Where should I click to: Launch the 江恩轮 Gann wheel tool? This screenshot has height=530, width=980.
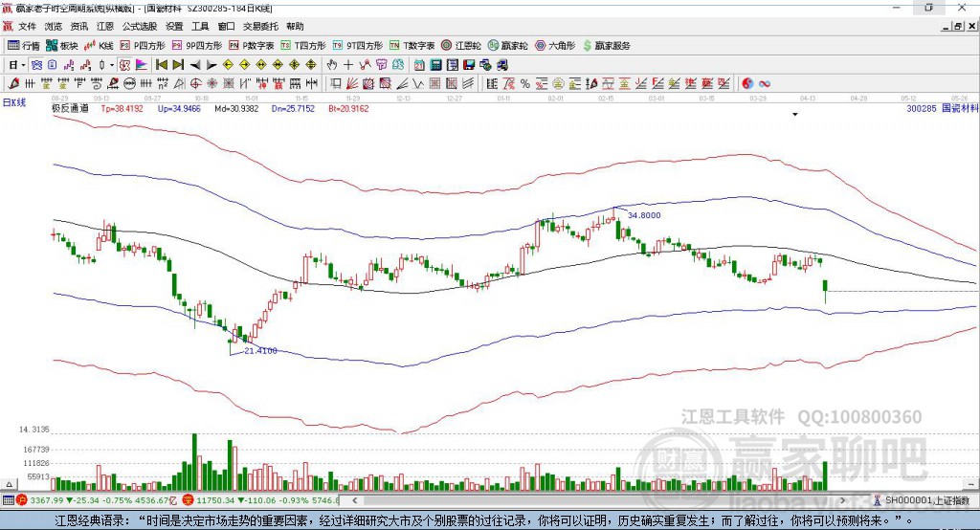pyautogui.click(x=461, y=46)
